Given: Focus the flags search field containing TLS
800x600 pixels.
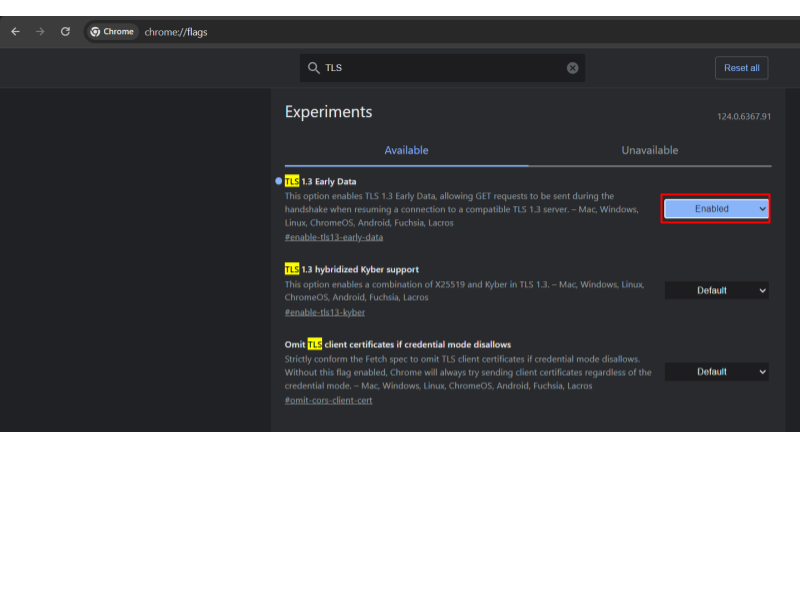Looking at the screenshot, I should tap(440, 68).
